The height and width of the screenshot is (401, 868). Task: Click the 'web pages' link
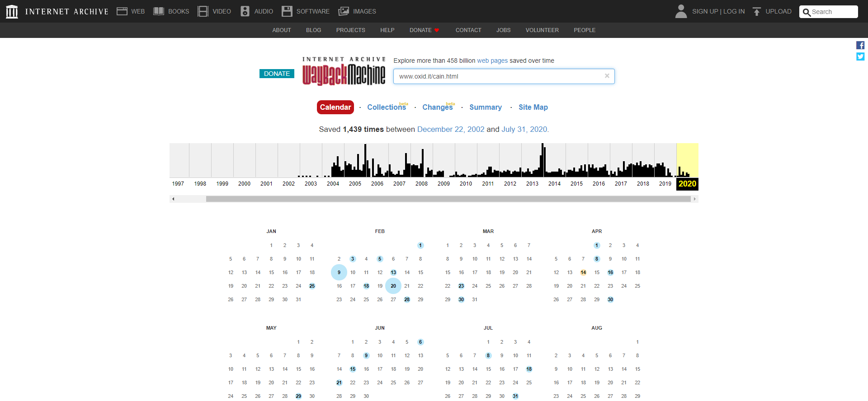coord(492,61)
